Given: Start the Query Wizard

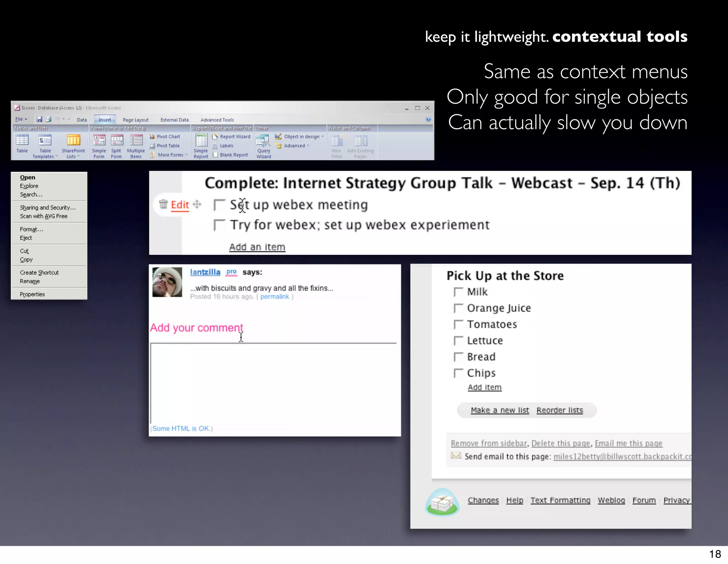Looking at the screenshot, I should tap(263, 146).
